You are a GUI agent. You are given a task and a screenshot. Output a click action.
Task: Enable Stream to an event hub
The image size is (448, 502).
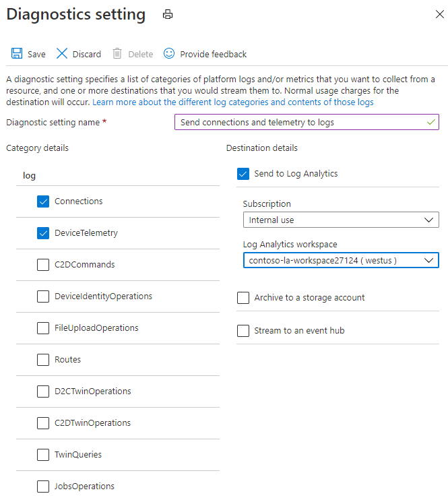[243, 331]
